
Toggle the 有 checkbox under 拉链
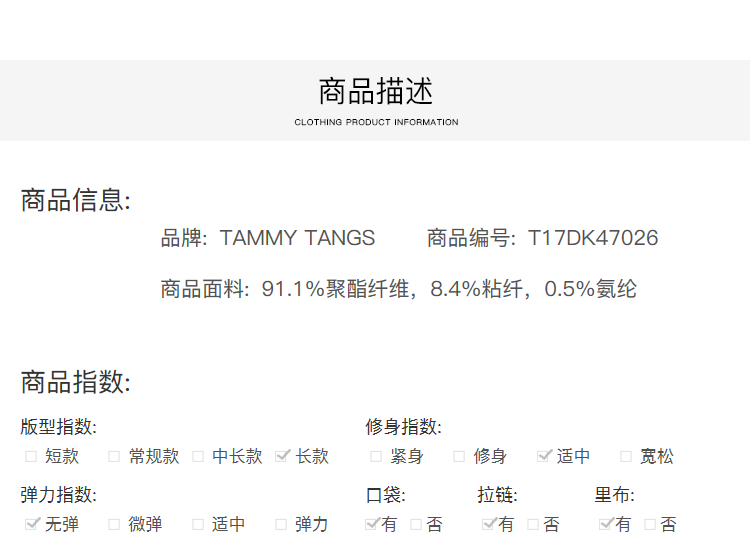pos(489,524)
